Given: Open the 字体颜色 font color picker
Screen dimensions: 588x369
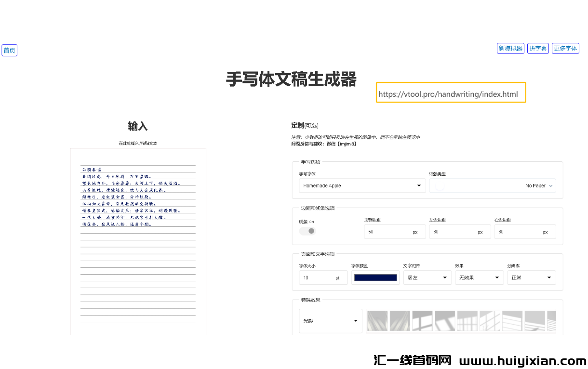Looking at the screenshot, I should pyautogui.click(x=375, y=277).
